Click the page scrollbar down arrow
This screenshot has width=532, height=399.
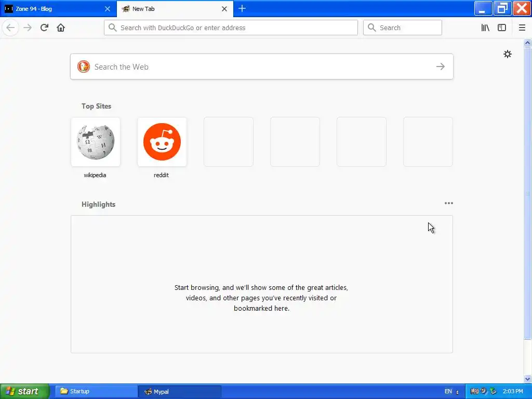coord(528,379)
